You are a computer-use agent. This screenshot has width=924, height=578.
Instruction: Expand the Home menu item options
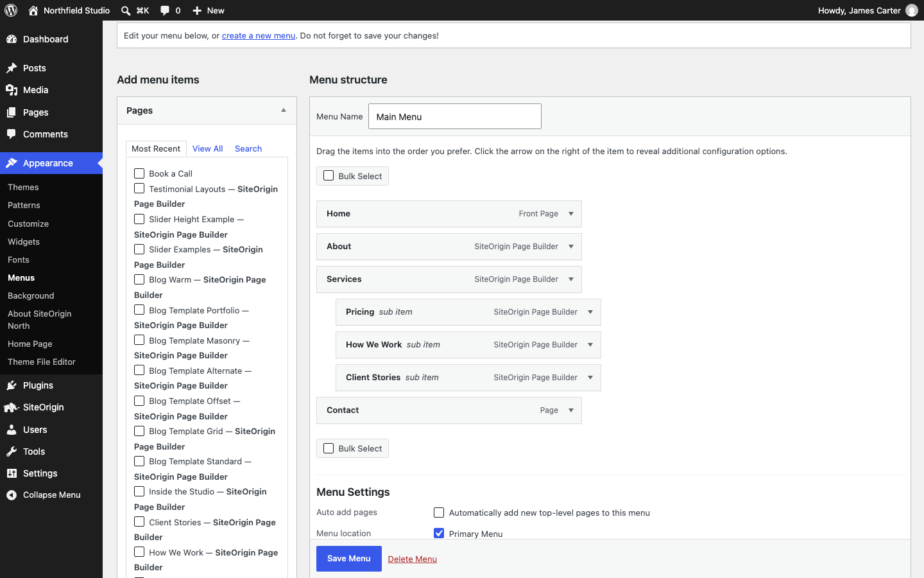[571, 214]
